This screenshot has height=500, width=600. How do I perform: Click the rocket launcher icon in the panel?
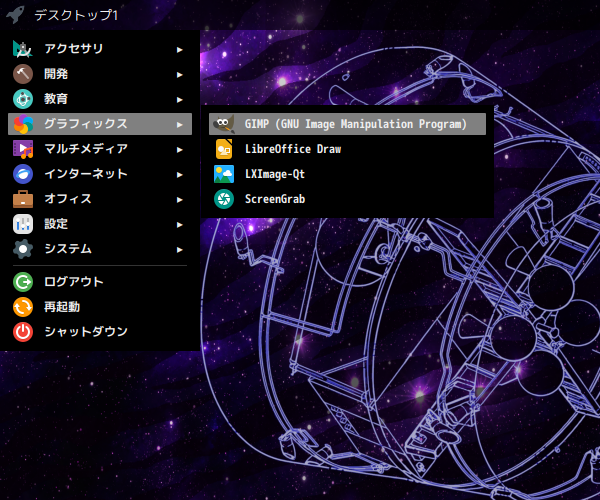coord(15,15)
